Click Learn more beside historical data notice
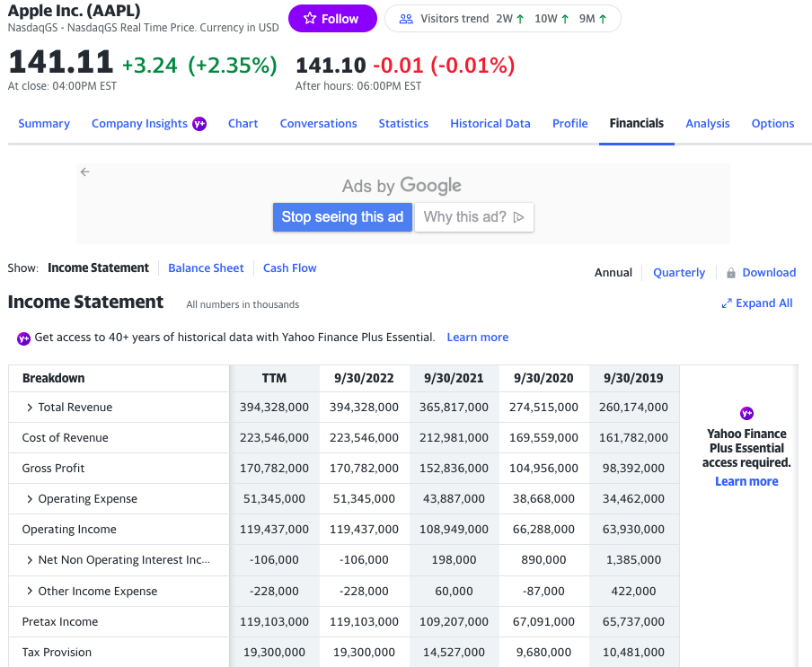812x667 pixels. click(x=478, y=338)
